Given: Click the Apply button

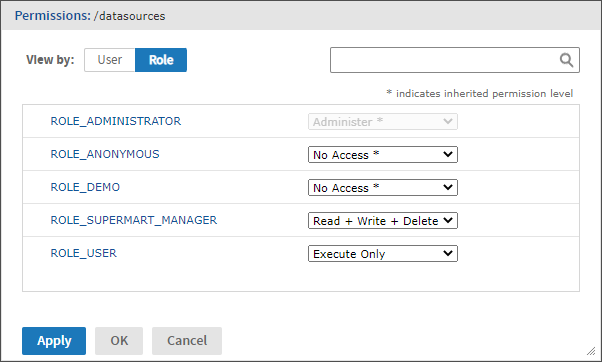Looking at the screenshot, I should point(54,341).
